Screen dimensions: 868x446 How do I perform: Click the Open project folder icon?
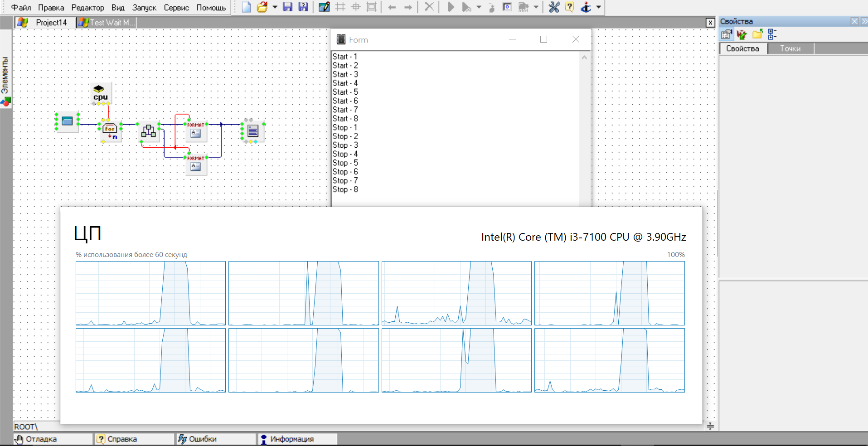(x=262, y=7)
